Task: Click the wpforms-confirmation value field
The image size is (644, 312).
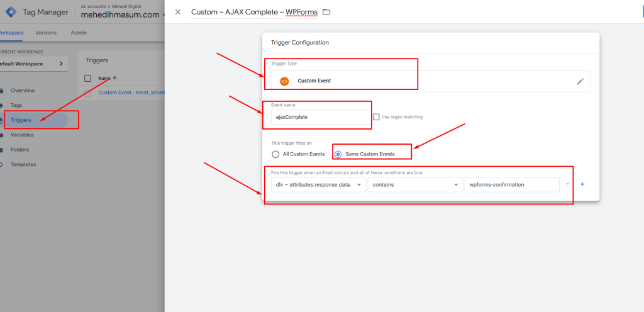Action: pos(511,185)
